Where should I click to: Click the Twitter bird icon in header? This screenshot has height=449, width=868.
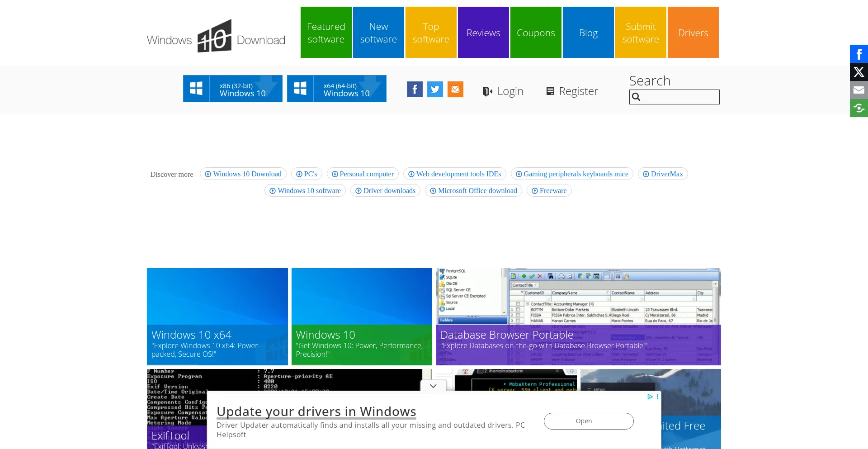point(435,90)
